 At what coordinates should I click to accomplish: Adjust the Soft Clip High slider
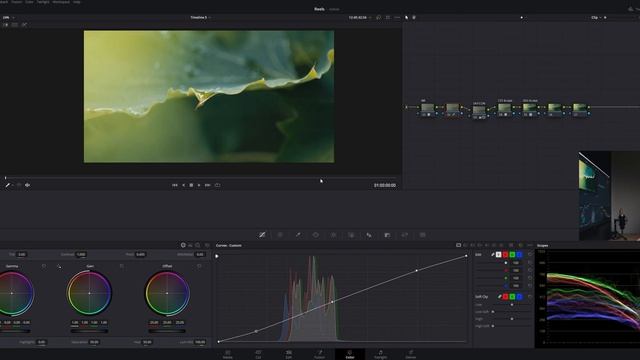coord(512,319)
